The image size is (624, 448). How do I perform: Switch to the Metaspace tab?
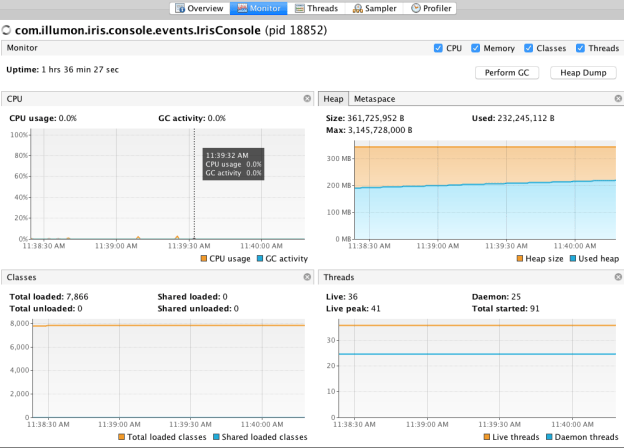[x=373, y=99]
